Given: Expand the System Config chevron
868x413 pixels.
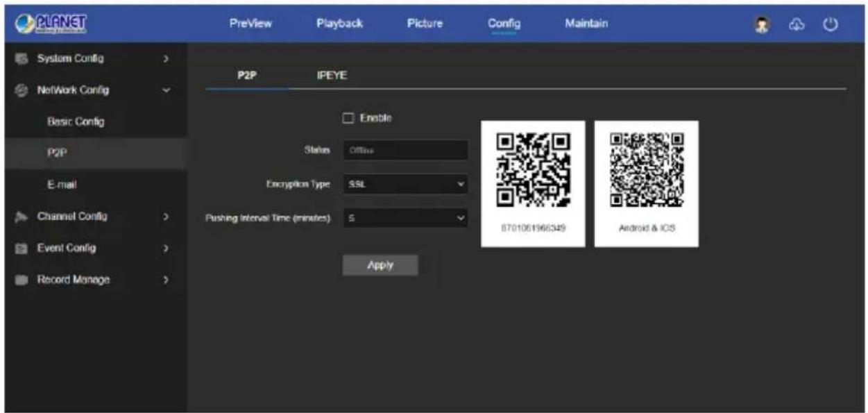Looking at the screenshot, I should click(165, 58).
